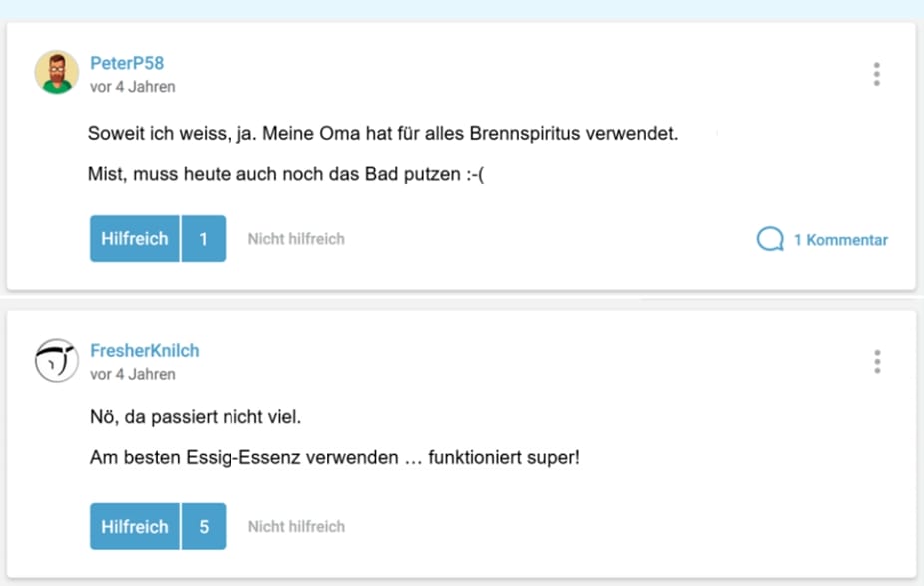Mark FresherKnilch's answer as Hilfreich
The image size is (924, 586).
(x=134, y=526)
